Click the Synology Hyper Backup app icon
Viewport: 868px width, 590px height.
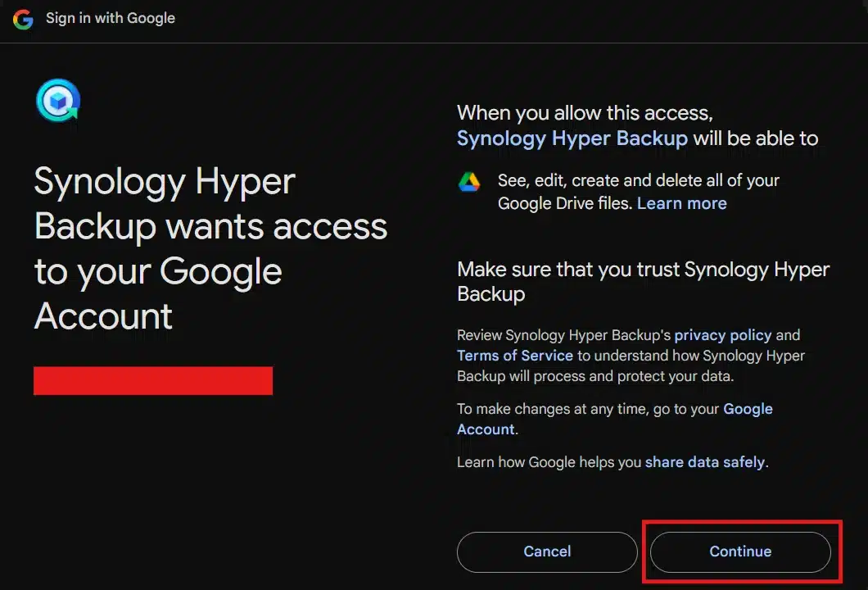[57, 102]
